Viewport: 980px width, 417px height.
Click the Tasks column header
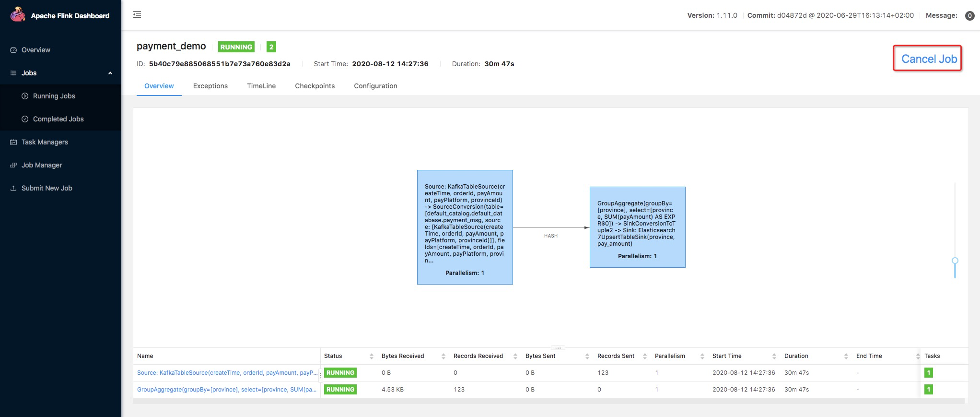932,356
